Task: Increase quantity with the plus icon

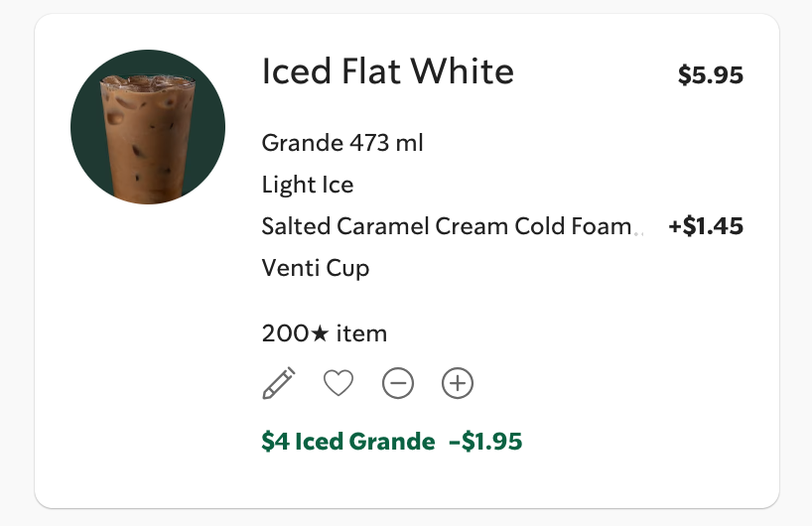Action: click(458, 383)
